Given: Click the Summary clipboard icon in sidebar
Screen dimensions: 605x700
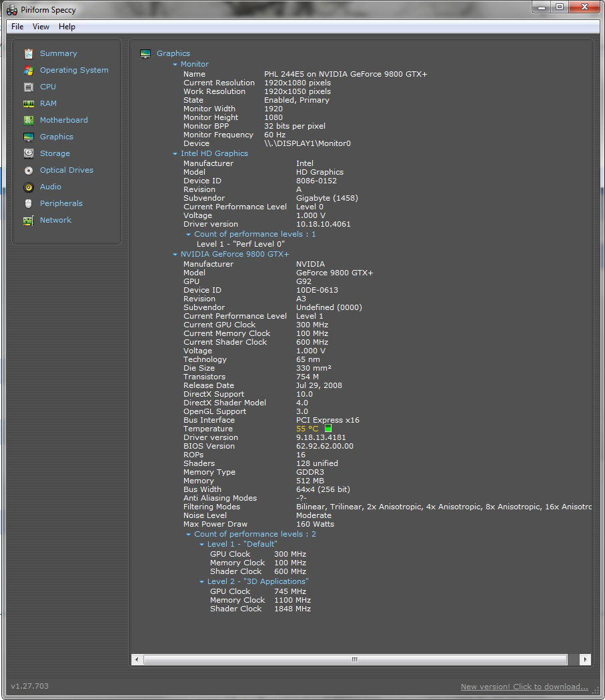Looking at the screenshot, I should 28,53.
